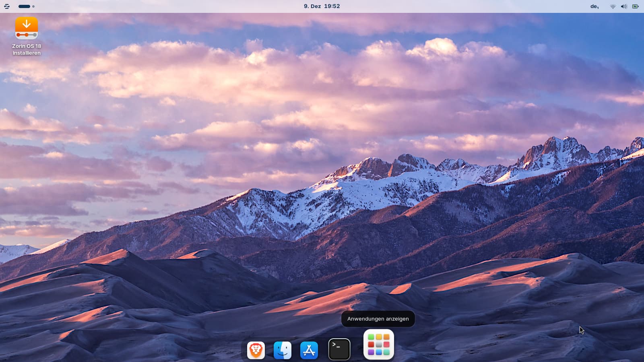Show all applications using the grid button
Image resolution: width=644 pixels, height=362 pixels.
coord(379,345)
